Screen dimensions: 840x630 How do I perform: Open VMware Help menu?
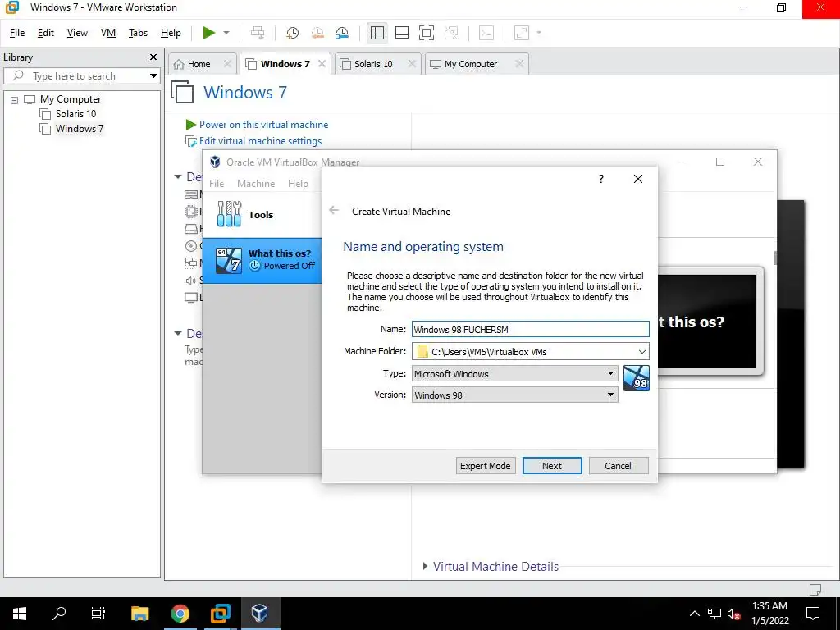tap(171, 33)
